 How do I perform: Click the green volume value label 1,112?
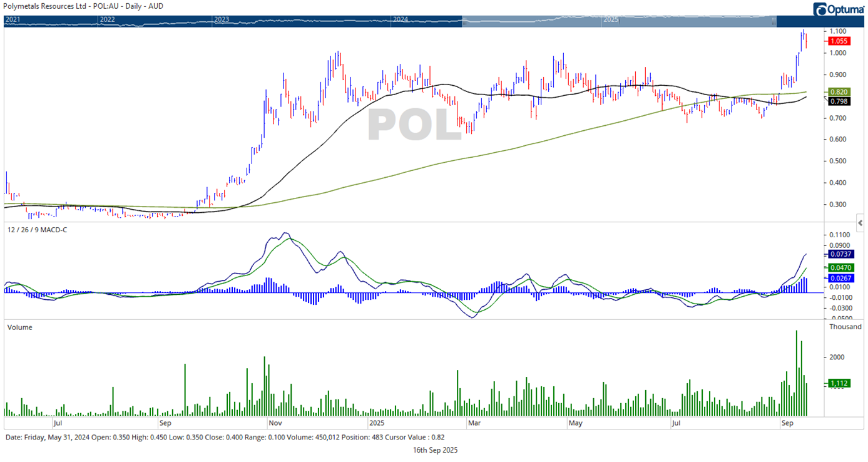tap(839, 382)
